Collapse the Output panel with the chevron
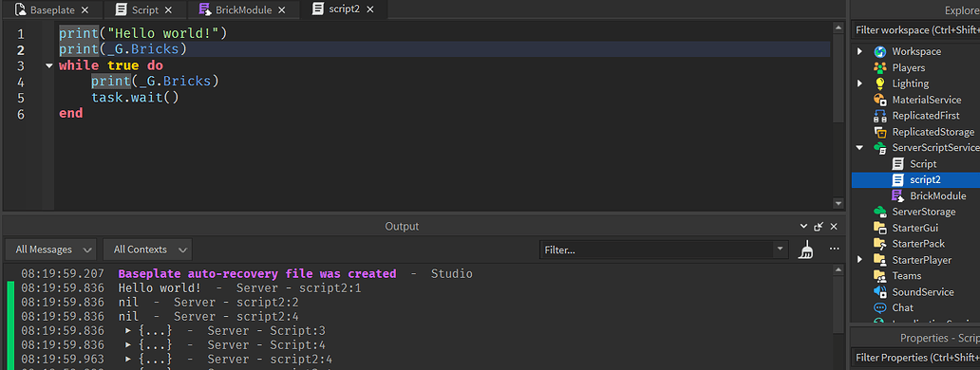The width and height of the screenshot is (980, 370). point(804,227)
